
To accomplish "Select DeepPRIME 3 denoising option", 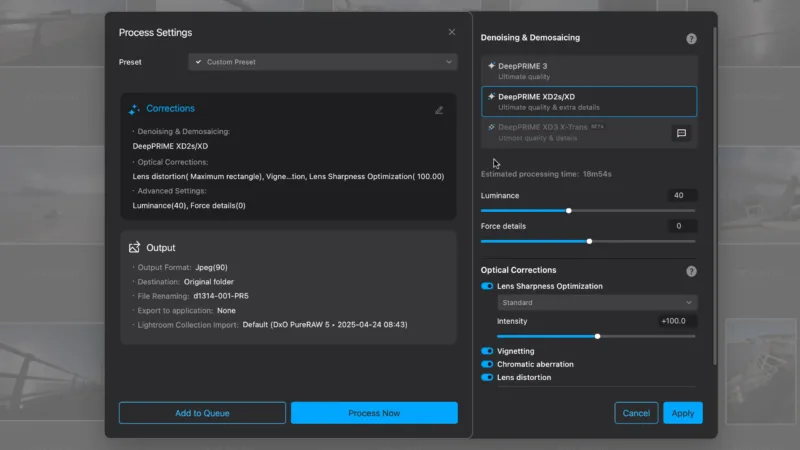I will point(589,71).
